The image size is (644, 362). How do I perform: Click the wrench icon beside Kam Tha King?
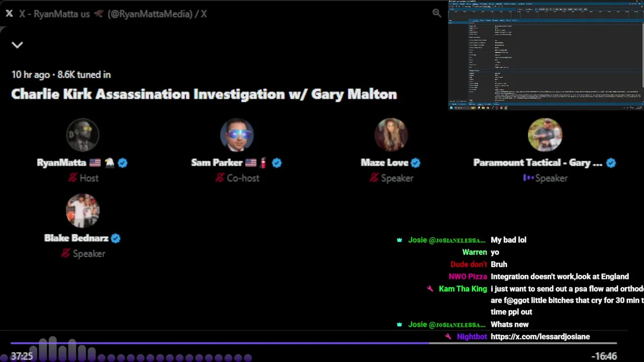[430, 289]
